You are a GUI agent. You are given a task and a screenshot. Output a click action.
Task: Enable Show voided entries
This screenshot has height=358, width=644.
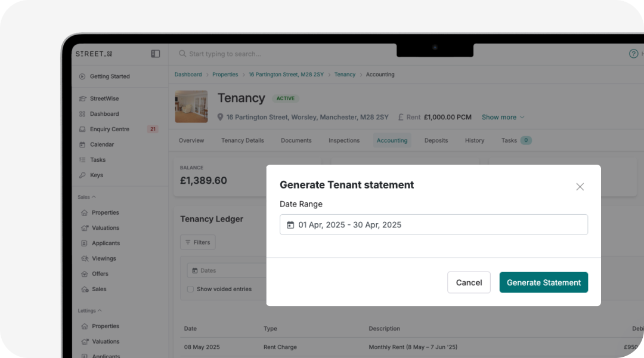[x=190, y=289]
